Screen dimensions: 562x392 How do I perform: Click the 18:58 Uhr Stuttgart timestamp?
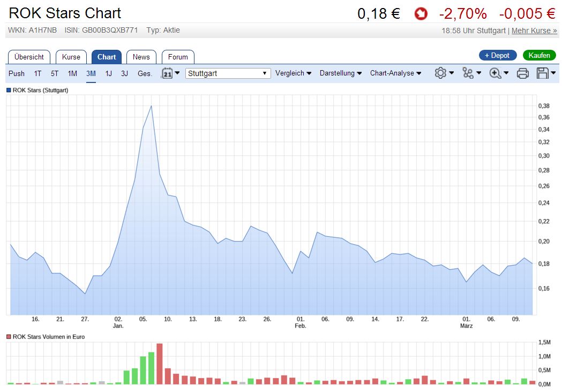tap(474, 31)
